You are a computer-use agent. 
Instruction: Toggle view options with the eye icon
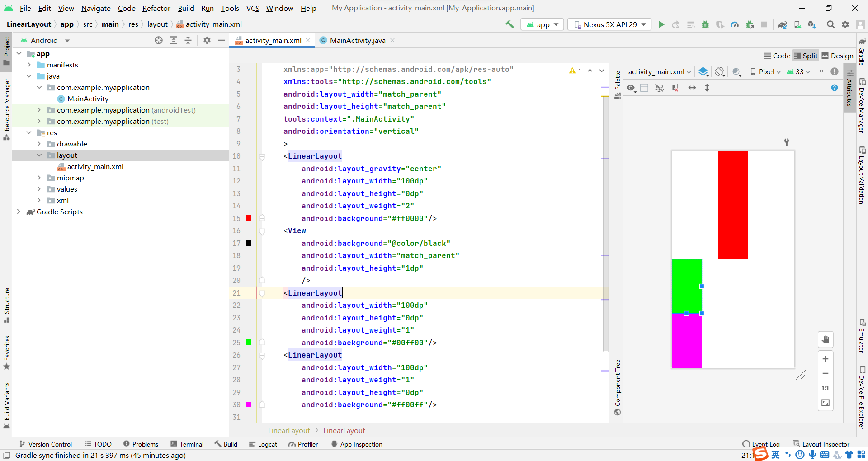(x=631, y=88)
